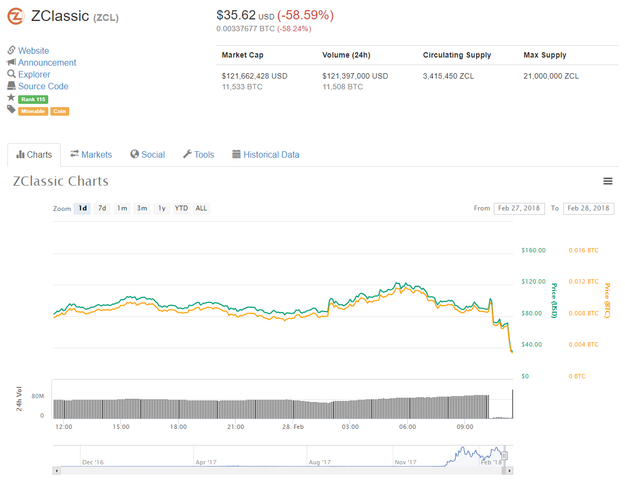This screenshot has height=480, width=625.
Task: Open the Source Code link
Action: [x=43, y=86]
